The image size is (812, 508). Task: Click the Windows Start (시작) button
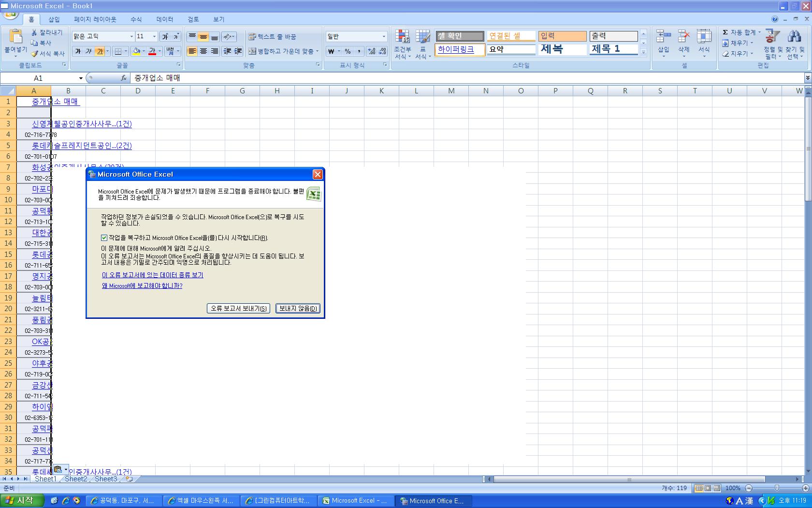click(x=22, y=501)
